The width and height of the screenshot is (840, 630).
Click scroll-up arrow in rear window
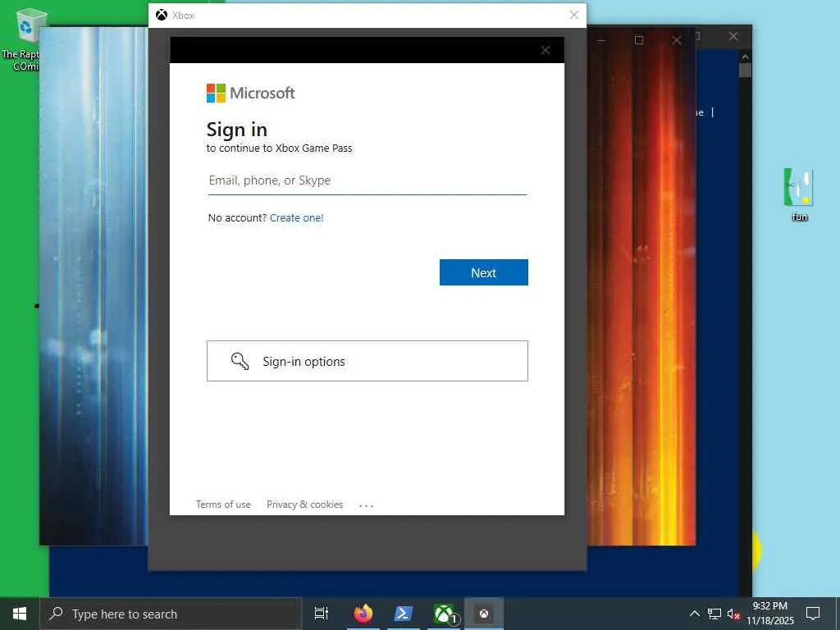pos(745,57)
